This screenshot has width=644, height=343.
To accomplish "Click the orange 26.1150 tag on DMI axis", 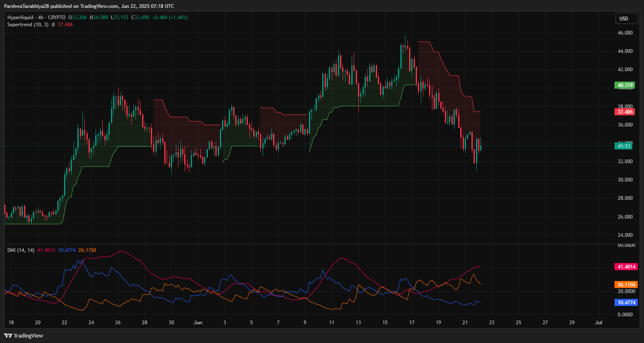I will [x=626, y=285].
